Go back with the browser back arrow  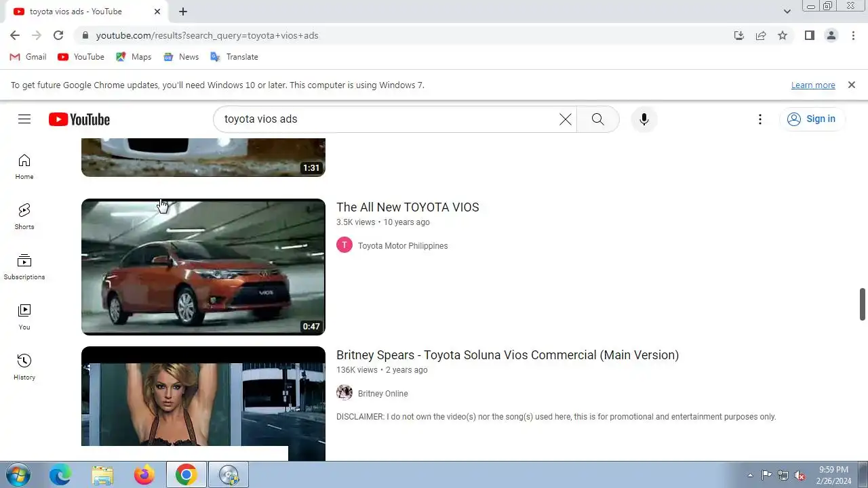[15, 35]
